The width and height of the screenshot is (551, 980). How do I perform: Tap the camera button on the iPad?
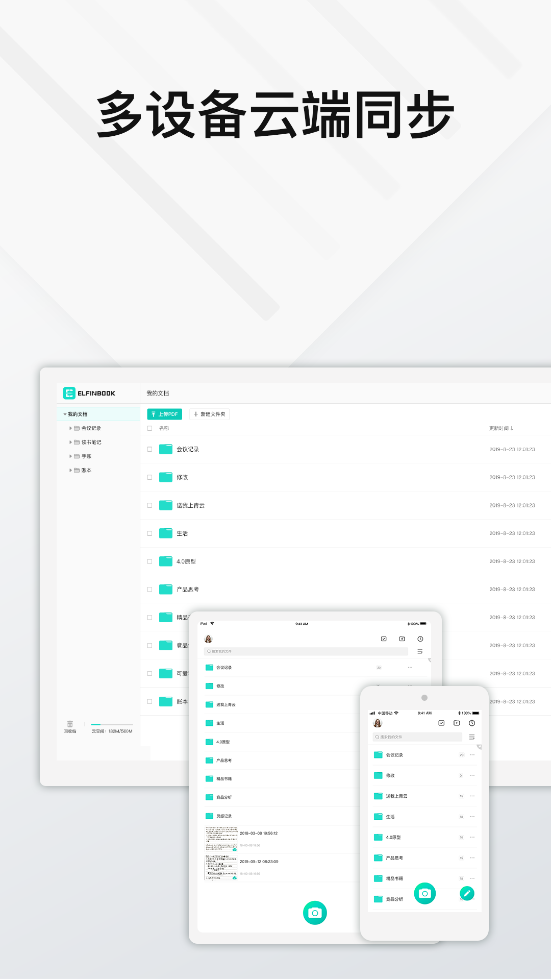[315, 913]
